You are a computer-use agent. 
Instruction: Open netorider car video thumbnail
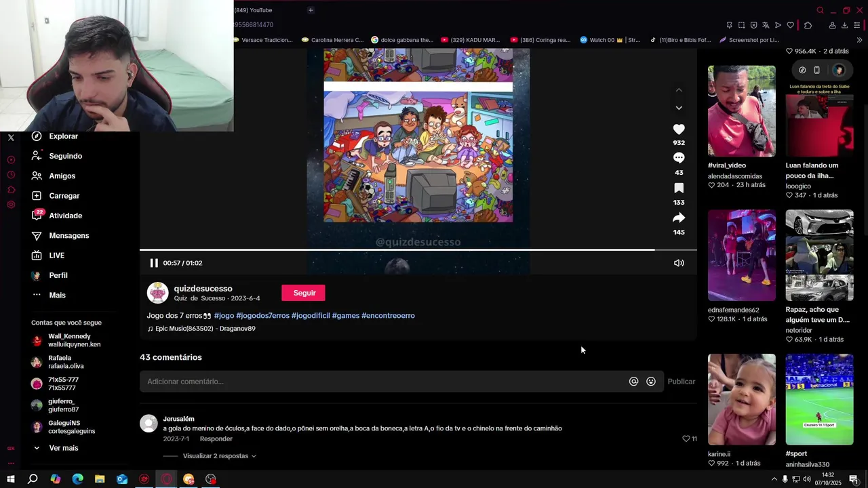tap(819, 256)
